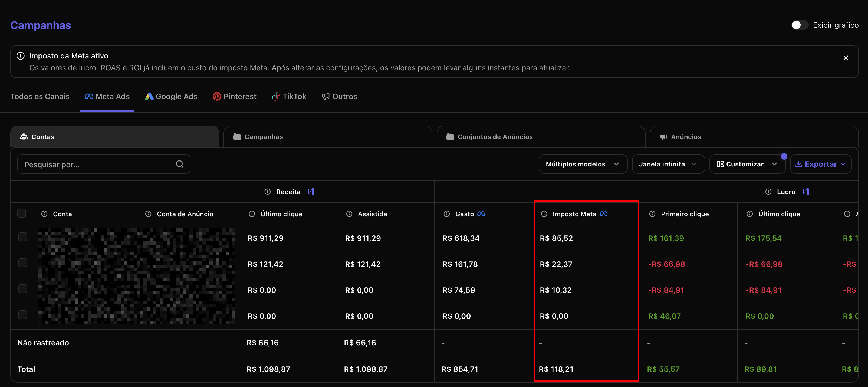Viewport: 868px width, 387px height.
Task: Click info icon next to Receita header
Action: (267, 192)
